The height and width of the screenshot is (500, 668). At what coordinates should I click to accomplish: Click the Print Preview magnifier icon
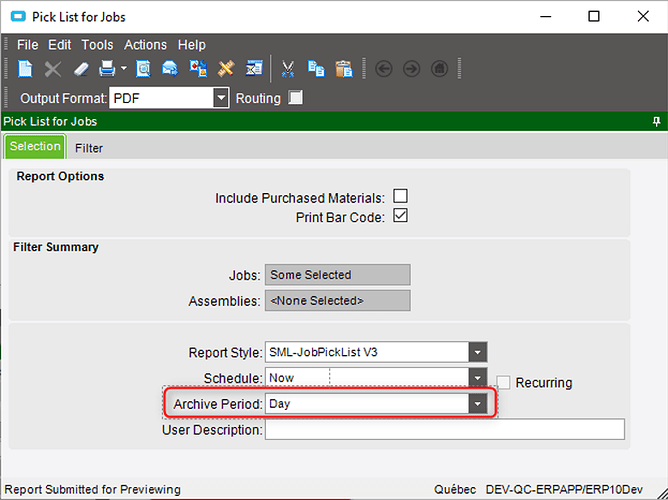coord(143,69)
